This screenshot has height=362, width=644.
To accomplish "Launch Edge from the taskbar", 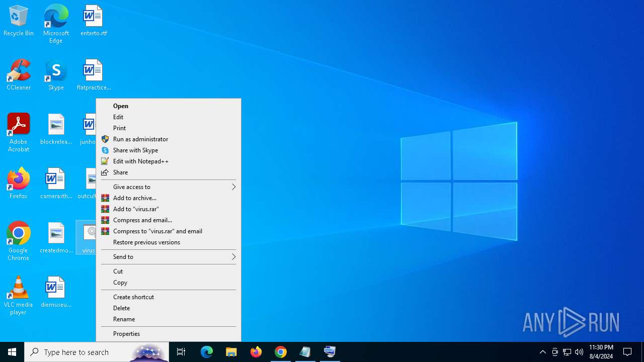I will click(207, 352).
